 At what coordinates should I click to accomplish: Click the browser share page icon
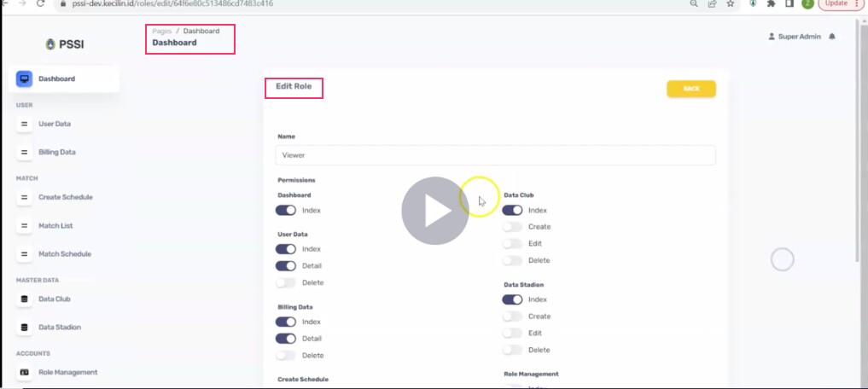[712, 3]
